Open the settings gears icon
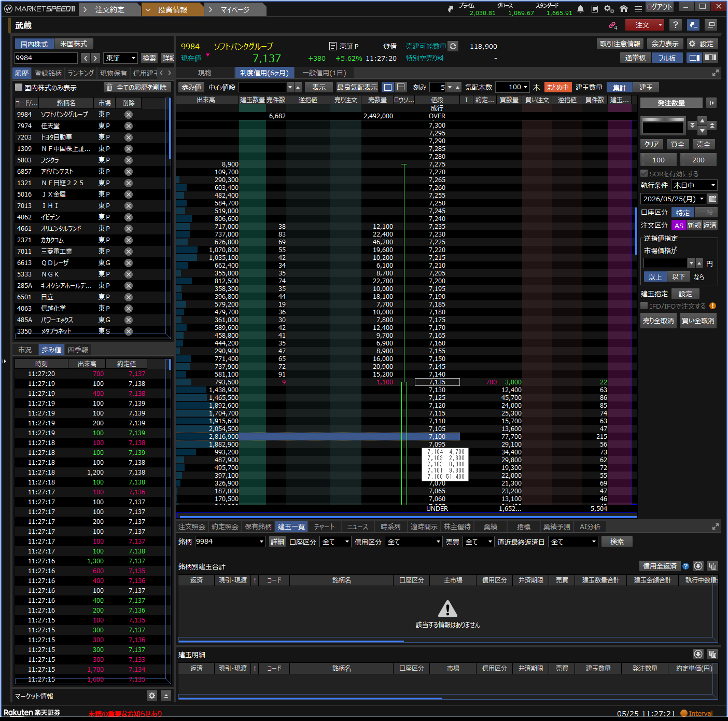 pos(609,9)
